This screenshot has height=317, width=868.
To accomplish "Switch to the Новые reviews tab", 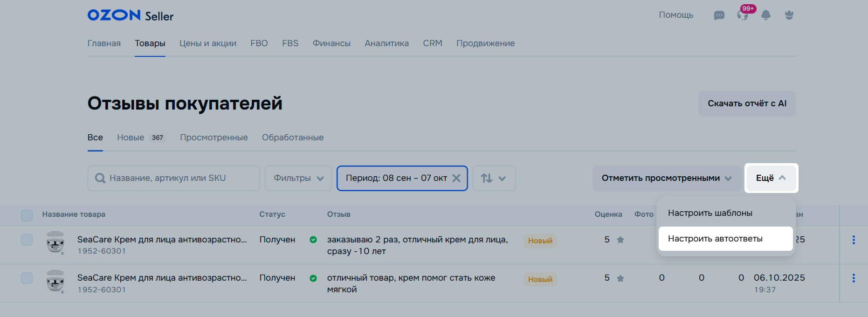I will pos(131,138).
